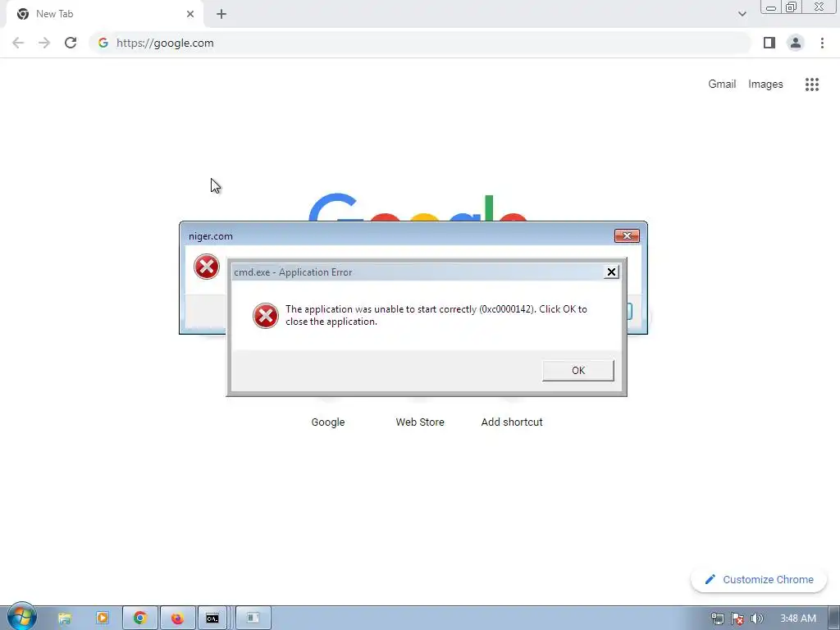Close the niger.com dialog window

click(627, 235)
